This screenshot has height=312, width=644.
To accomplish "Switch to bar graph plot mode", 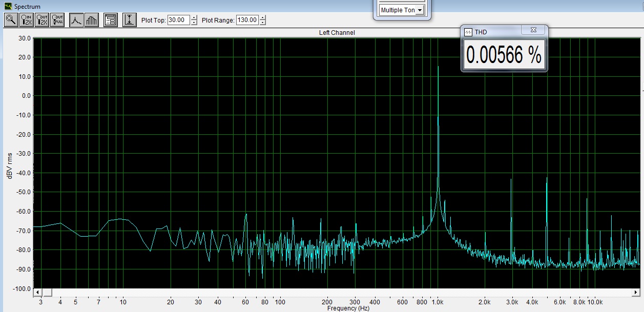I will 92,20.
